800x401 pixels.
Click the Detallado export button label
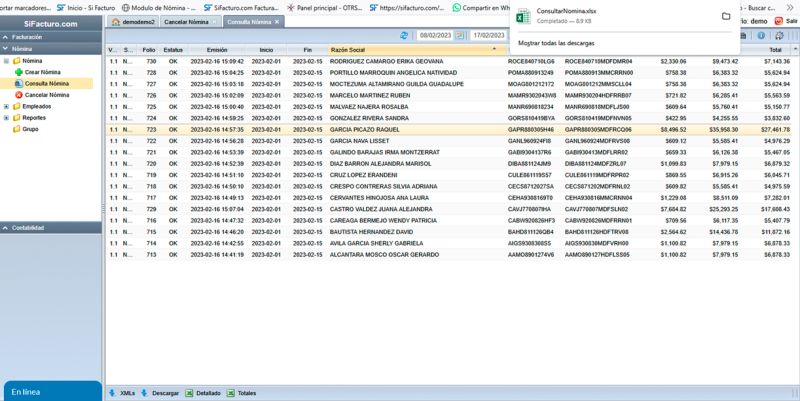coord(208,393)
